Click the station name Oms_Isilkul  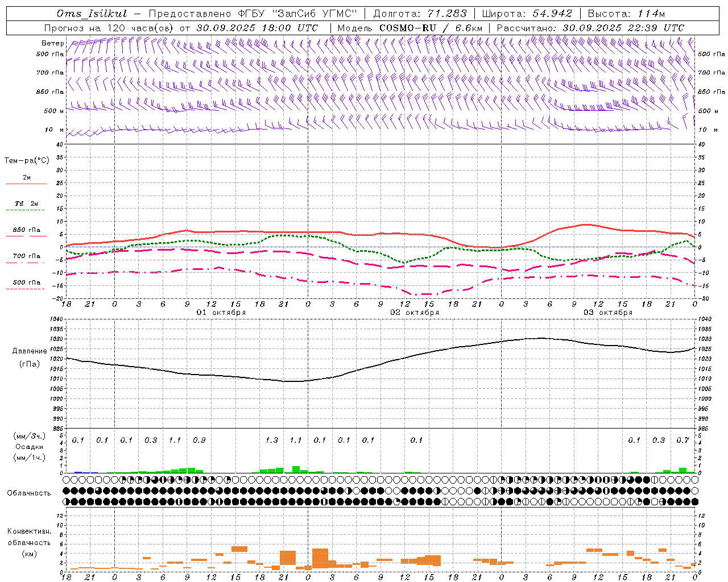tap(92, 14)
